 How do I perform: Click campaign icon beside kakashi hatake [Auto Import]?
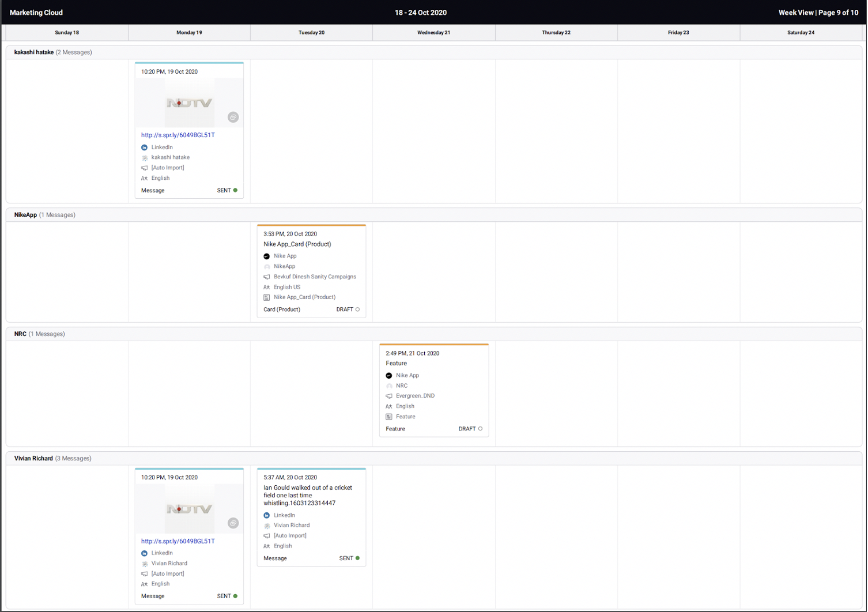pyautogui.click(x=145, y=168)
